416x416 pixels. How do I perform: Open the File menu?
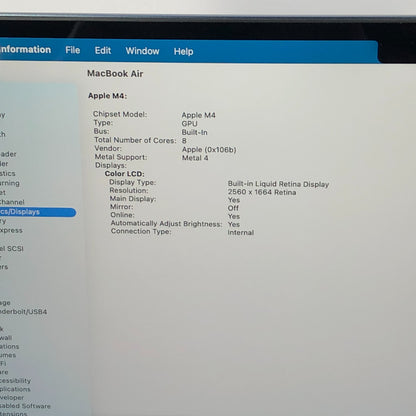(x=73, y=50)
